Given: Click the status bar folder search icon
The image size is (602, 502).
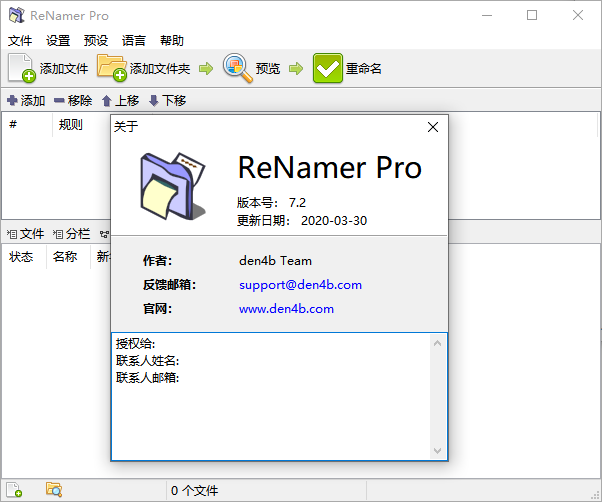Looking at the screenshot, I should [x=54, y=490].
